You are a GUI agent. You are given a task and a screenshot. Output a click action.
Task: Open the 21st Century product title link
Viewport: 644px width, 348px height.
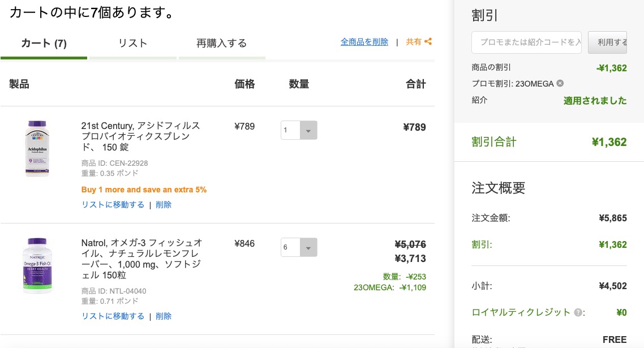click(x=140, y=136)
